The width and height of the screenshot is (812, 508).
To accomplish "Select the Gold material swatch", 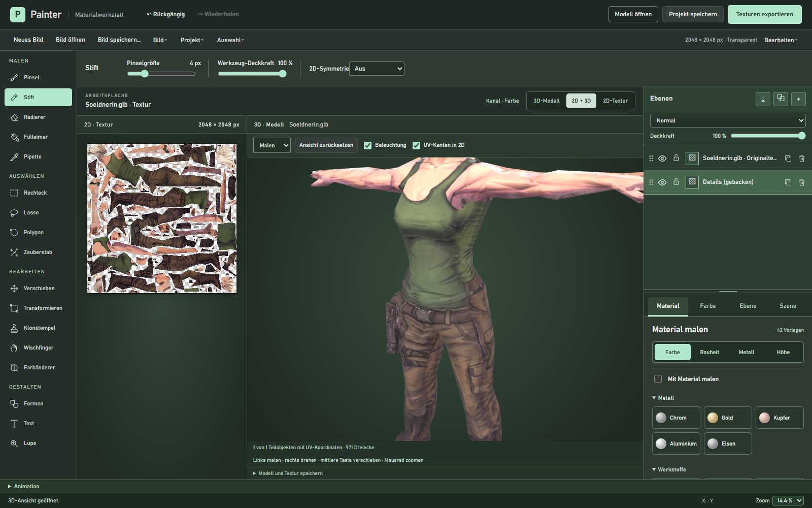I will coord(727,418).
